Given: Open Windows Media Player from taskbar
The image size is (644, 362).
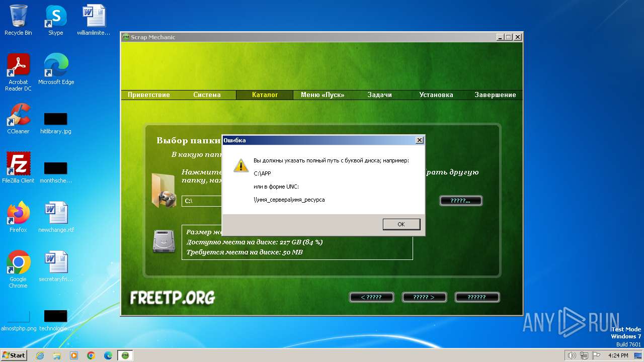Looking at the screenshot, I should coord(74,355).
